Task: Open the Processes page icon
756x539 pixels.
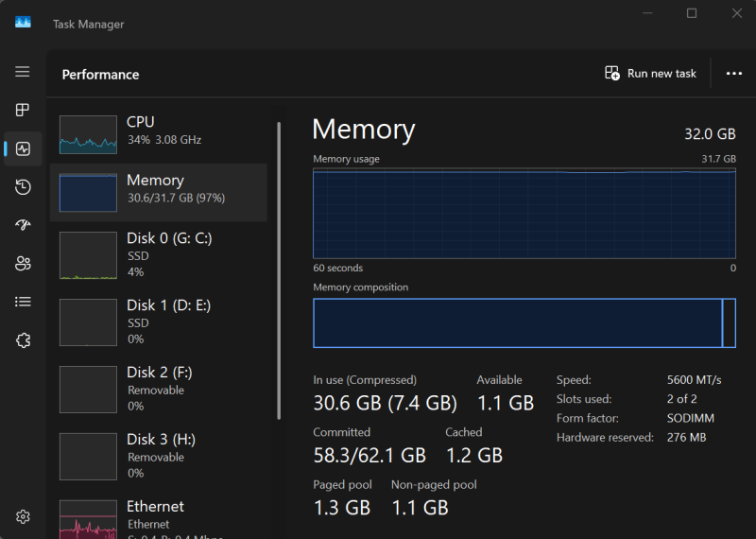Action: click(x=22, y=110)
